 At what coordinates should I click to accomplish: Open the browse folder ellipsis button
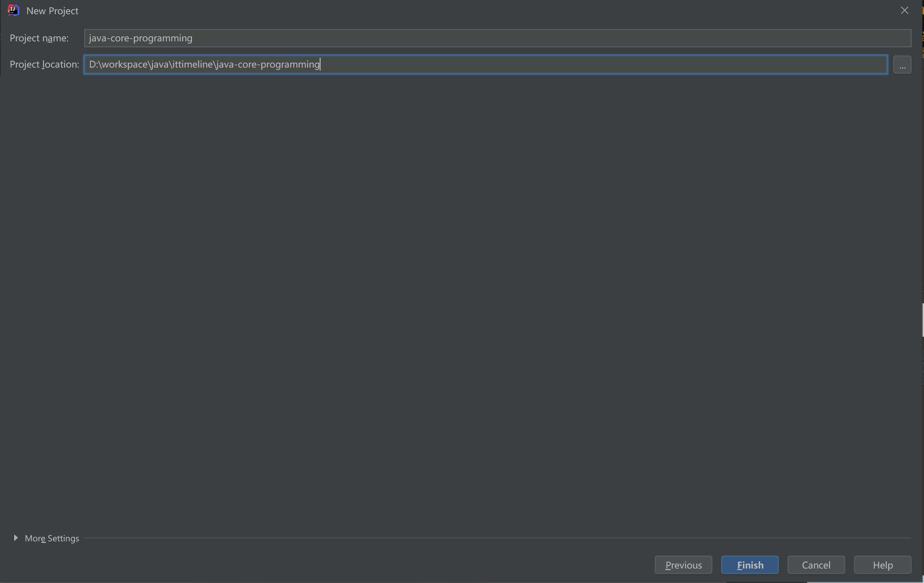coord(902,65)
